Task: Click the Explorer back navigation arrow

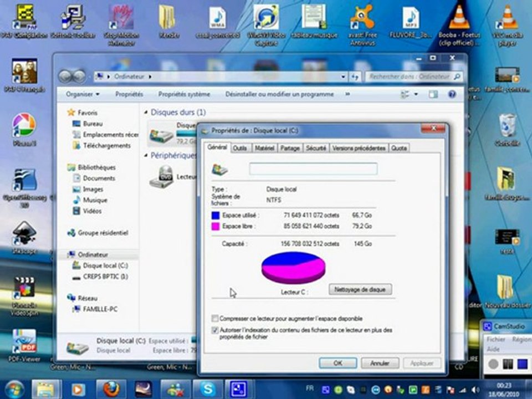Action: pyautogui.click(x=65, y=76)
